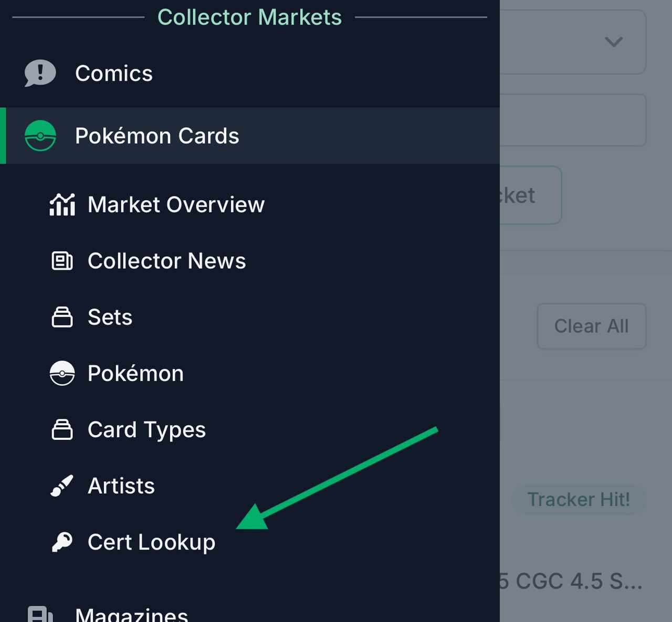Image resolution: width=672 pixels, height=622 pixels.
Task: Click the empty input field below dropdown
Action: point(572,120)
